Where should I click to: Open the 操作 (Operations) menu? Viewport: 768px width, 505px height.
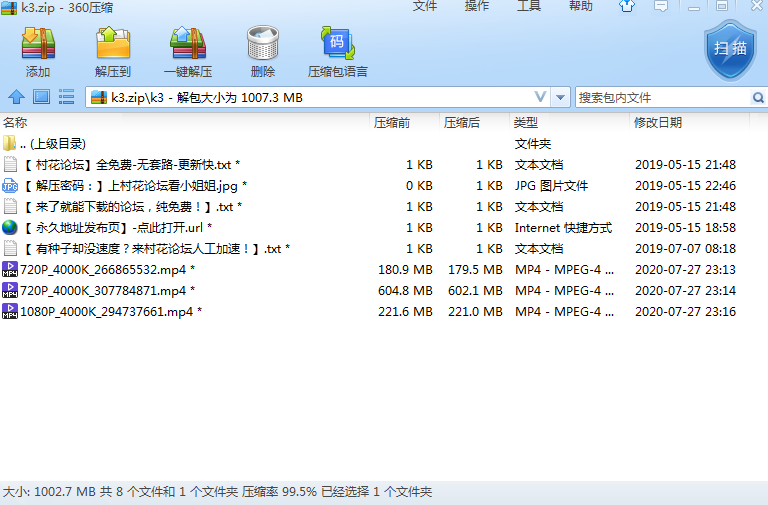pos(477,7)
